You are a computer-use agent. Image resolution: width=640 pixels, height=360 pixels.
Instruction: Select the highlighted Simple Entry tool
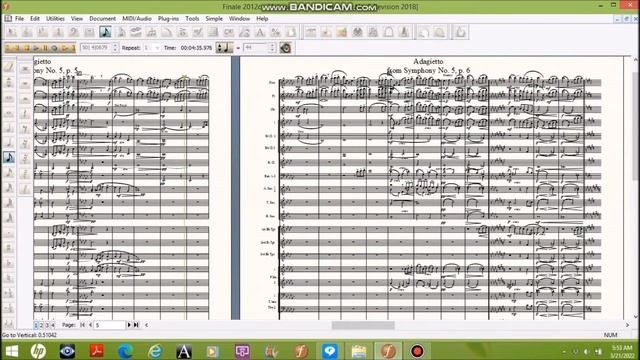pos(105,32)
